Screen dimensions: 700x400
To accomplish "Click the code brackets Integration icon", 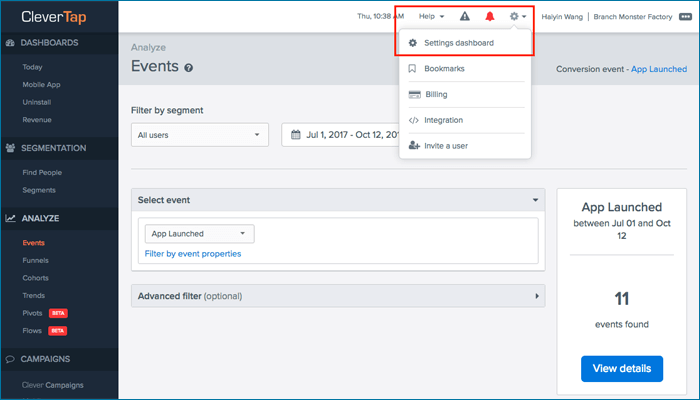I will click(414, 120).
